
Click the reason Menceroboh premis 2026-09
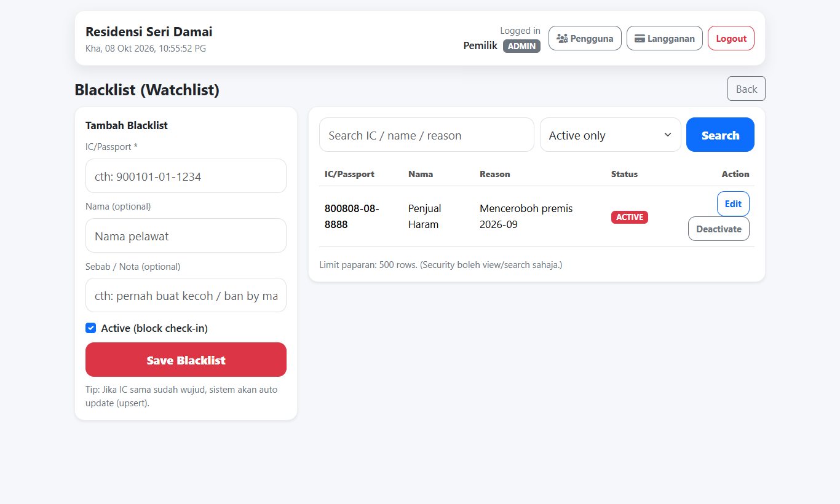click(526, 216)
